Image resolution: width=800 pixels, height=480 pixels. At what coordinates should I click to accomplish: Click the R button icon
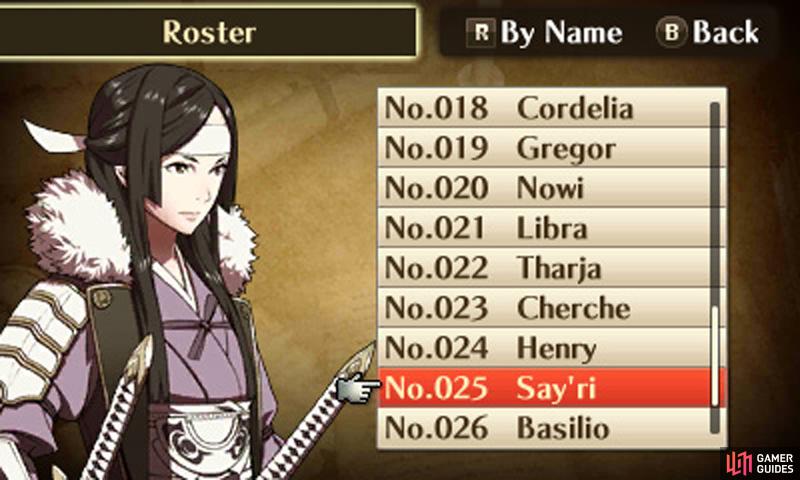point(481,33)
